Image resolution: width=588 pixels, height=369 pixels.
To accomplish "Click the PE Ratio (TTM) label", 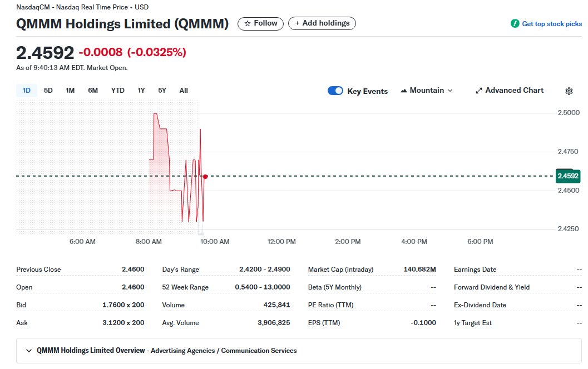I will tap(331, 305).
